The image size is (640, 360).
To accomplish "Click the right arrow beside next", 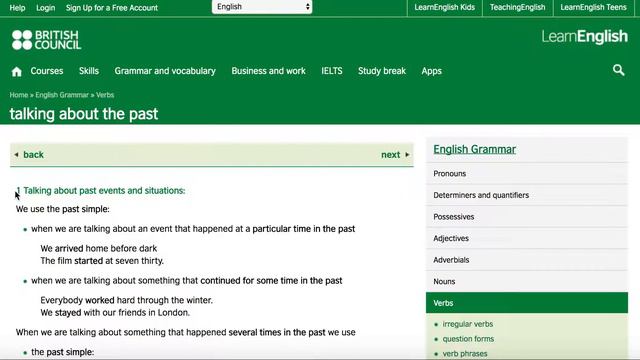I will click(407, 155).
